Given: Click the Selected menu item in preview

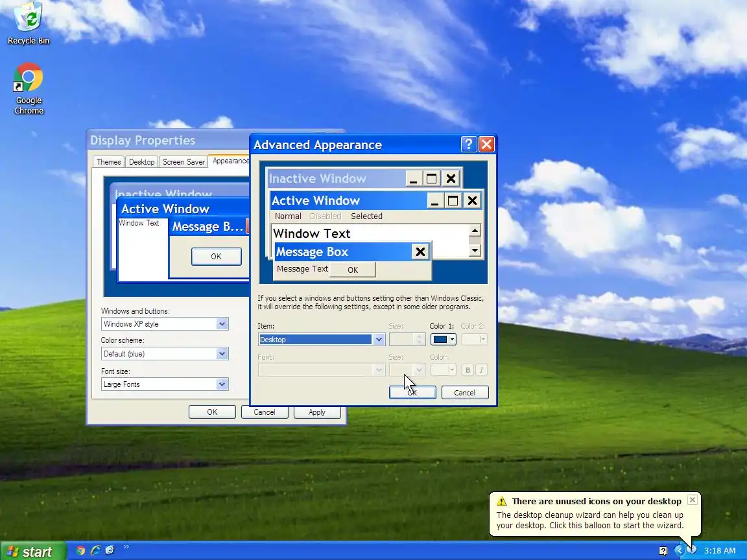Looking at the screenshot, I should click(x=366, y=216).
